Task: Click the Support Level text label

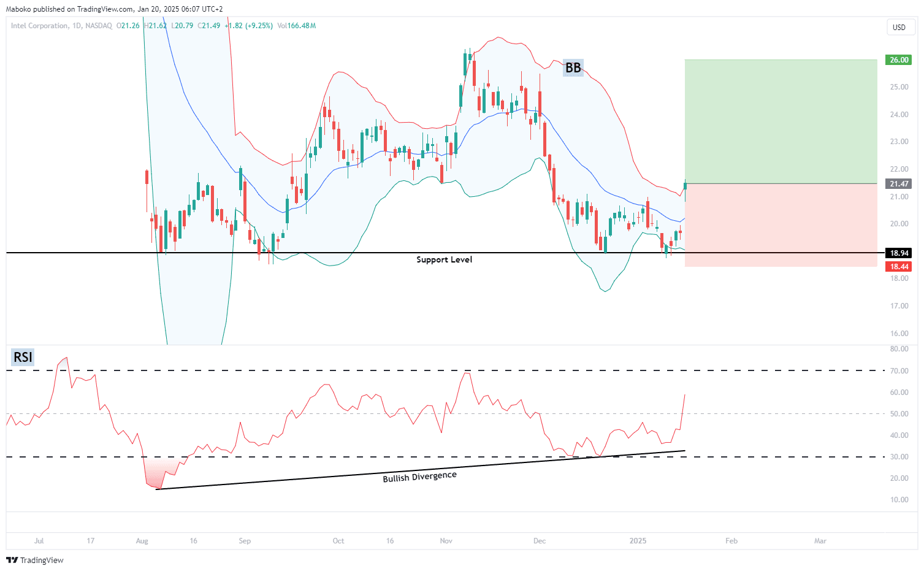Action: (445, 259)
